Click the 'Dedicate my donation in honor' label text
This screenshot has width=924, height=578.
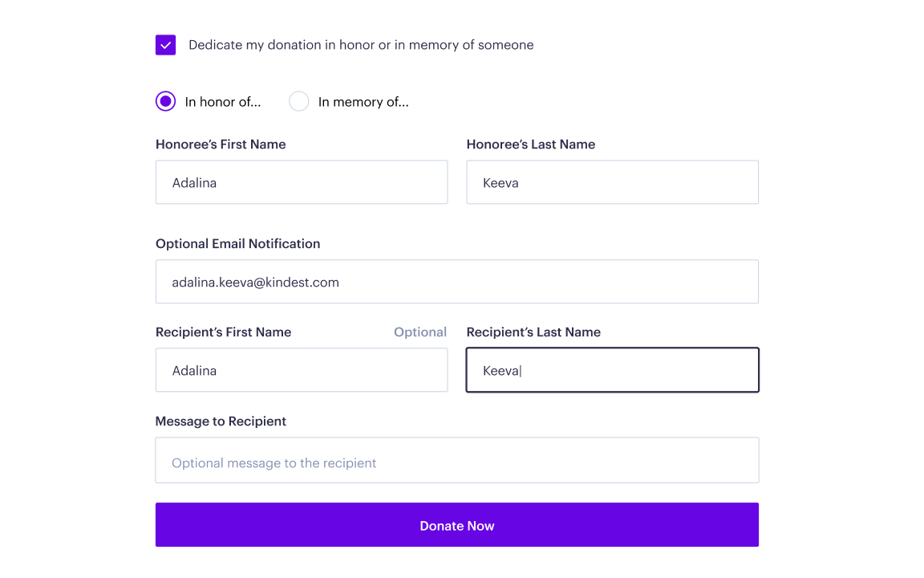point(361,45)
